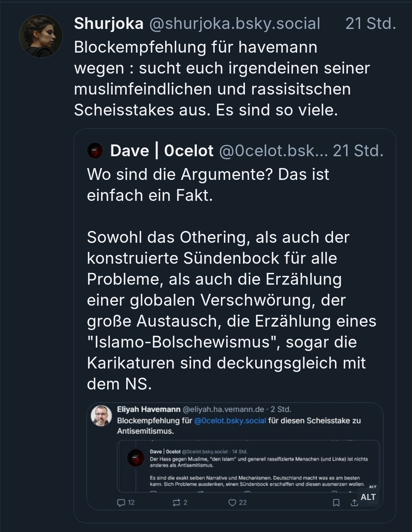Click the Shurjoka display name
The image size is (412, 532).
pos(109,24)
